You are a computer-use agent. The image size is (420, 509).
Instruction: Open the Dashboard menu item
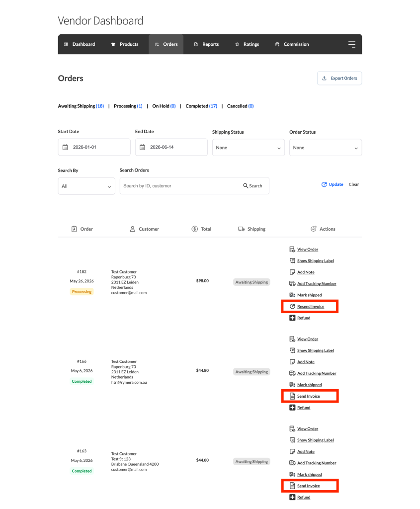coord(80,44)
